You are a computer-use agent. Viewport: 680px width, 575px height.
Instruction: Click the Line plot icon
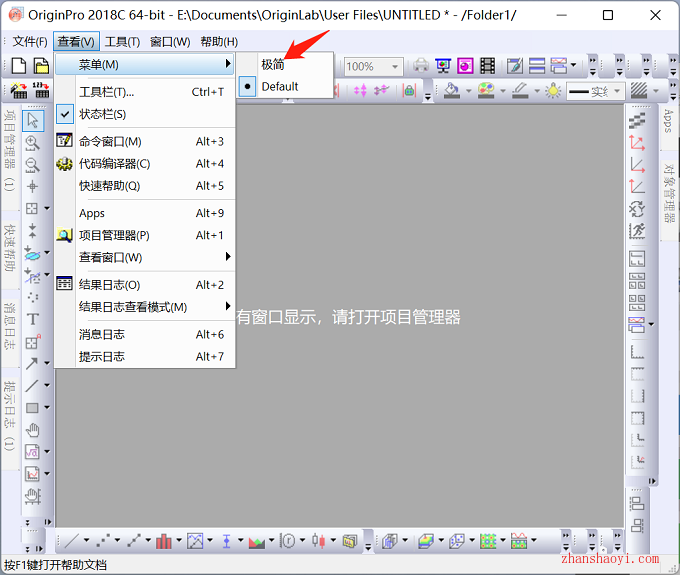click(x=71, y=540)
